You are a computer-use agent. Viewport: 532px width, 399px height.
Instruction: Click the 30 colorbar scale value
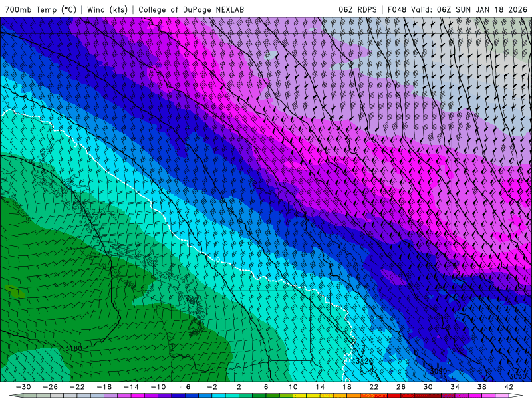(x=428, y=387)
